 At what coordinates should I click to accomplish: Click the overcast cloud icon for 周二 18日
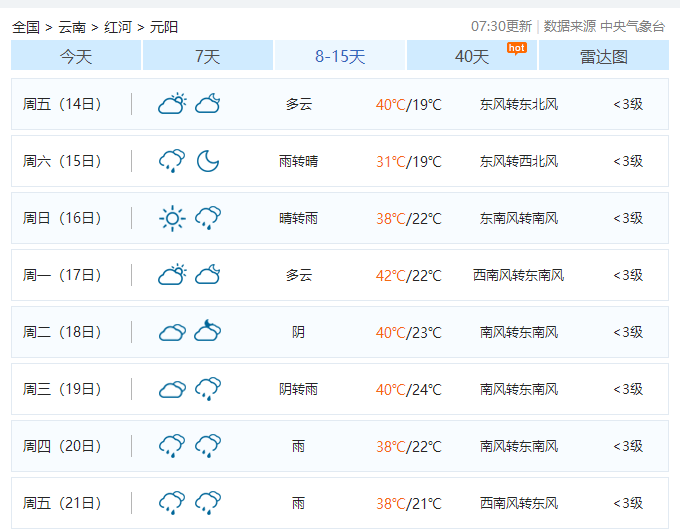(172, 332)
